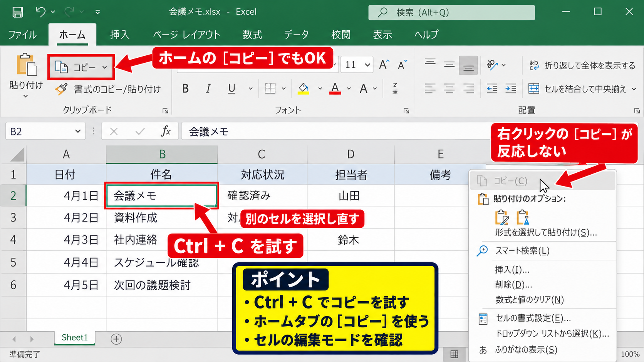Click the borders grid icon
Viewport: 644px width, 362px height.
[270, 88]
